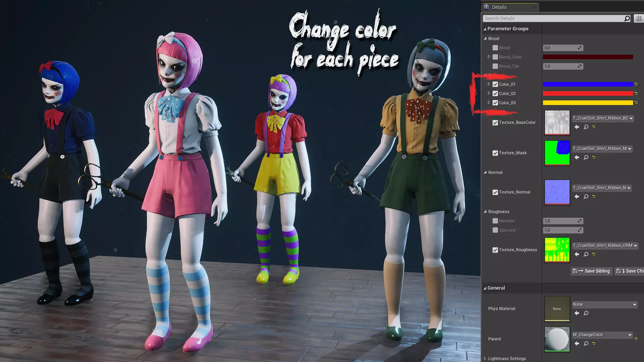
Task: Click the search magnifier icon in Search Details
Action: pyautogui.click(x=627, y=18)
